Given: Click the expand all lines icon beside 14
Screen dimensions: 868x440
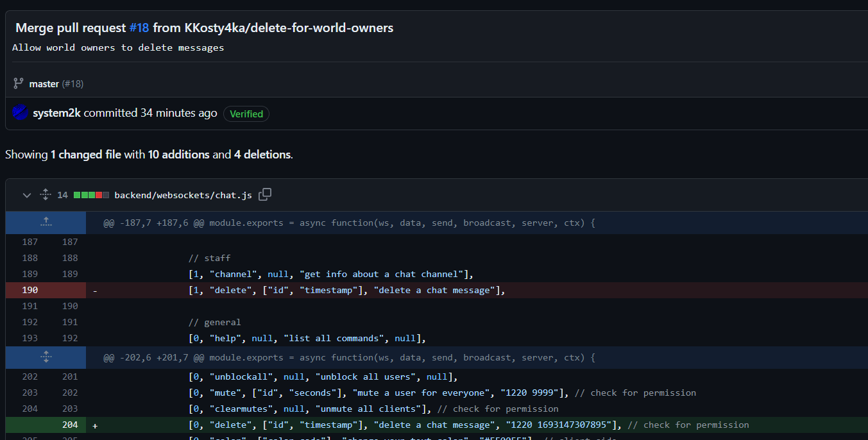Looking at the screenshot, I should click(45, 194).
